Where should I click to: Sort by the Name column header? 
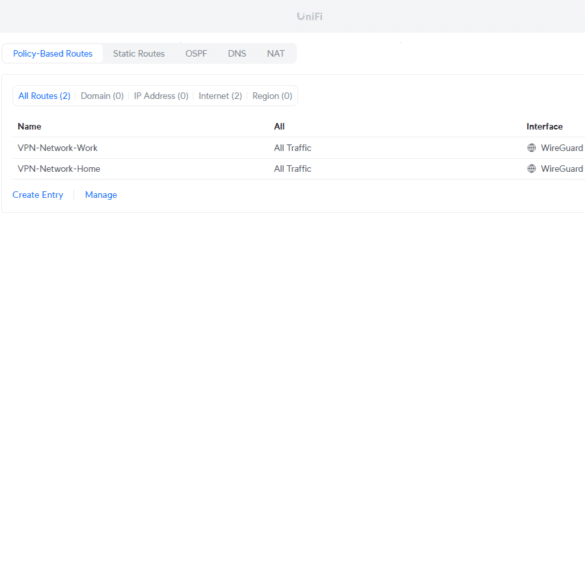tap(29, 126)
